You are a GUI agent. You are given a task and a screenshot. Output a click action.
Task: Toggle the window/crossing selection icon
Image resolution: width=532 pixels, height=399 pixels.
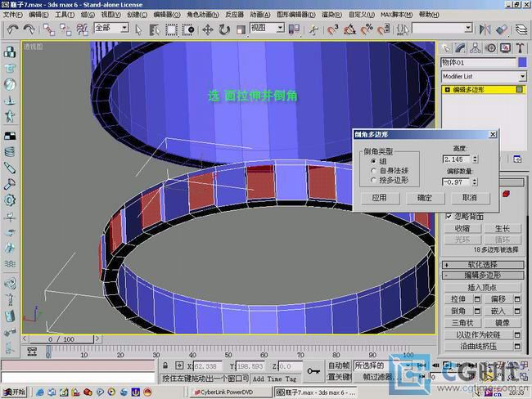[x=188, y=29]
